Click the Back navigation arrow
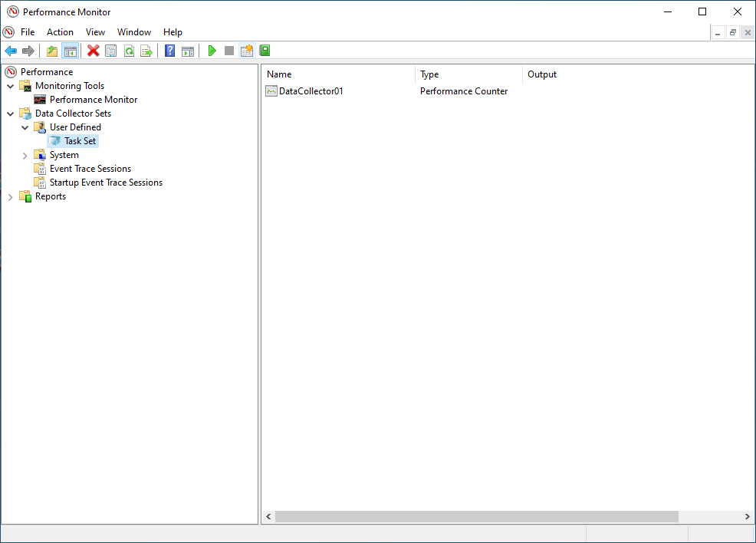 [x=11, y=51]
